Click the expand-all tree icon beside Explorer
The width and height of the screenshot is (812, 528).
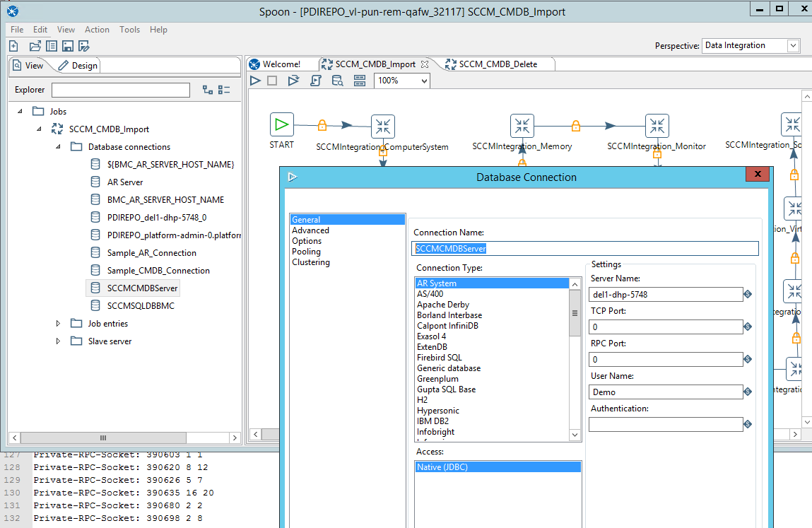pos(207,90)
